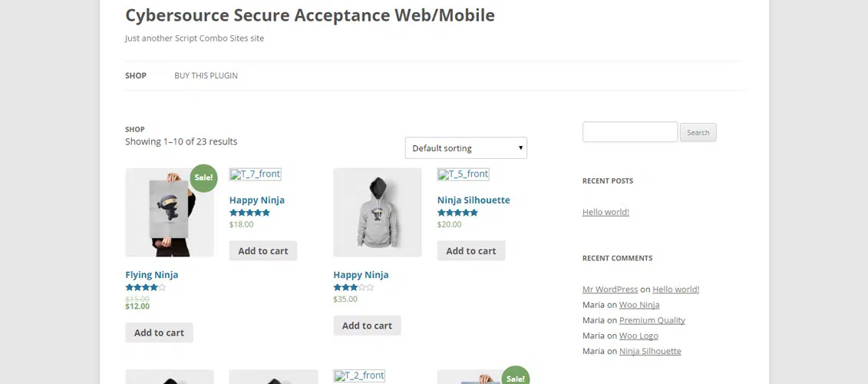The width and height of the screenshot is (868, 384).
Task: Click the broken T_5_front image
Action: (x=464, y=174)
